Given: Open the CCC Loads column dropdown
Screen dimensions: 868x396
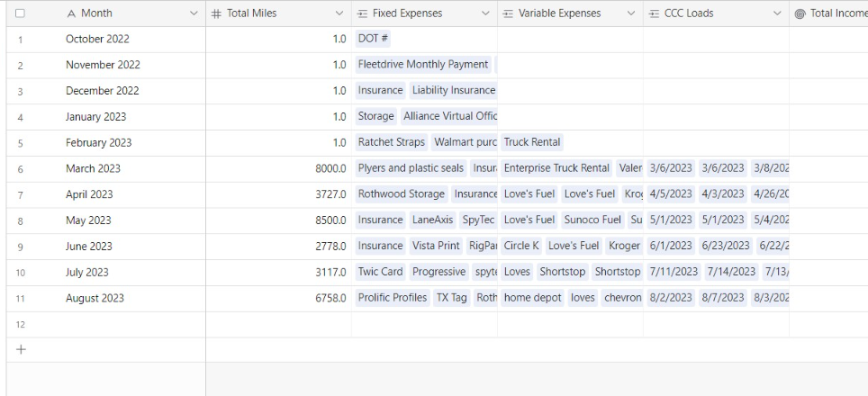Looking at the screenshot, I should click(777, 13).
